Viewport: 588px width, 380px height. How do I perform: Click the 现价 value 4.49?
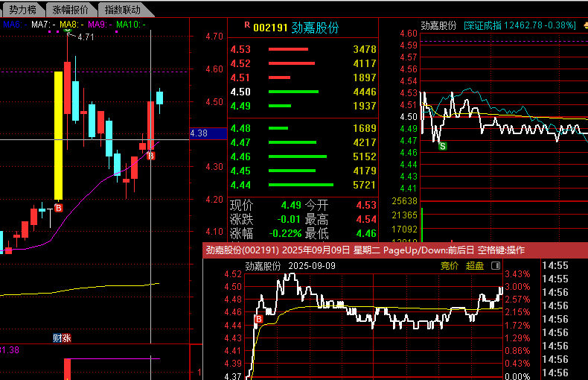pos(291,205)
